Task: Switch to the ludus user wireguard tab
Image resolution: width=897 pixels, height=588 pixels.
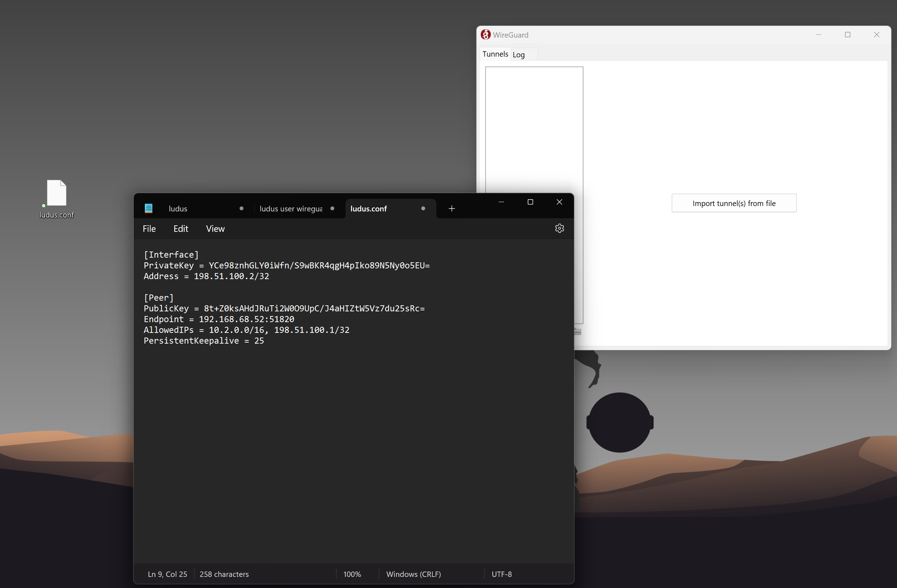Action: (291, 209)
